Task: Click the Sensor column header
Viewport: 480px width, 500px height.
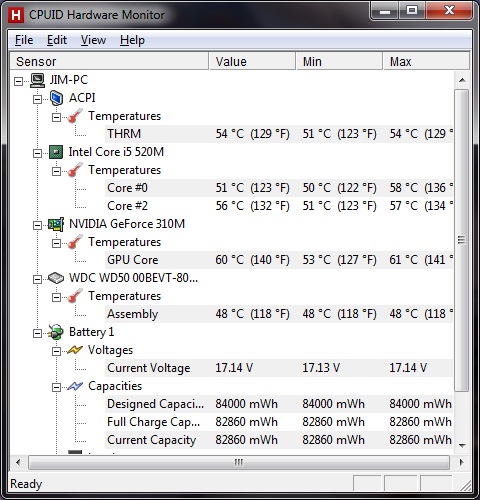Action: click(x=109, y=61)
